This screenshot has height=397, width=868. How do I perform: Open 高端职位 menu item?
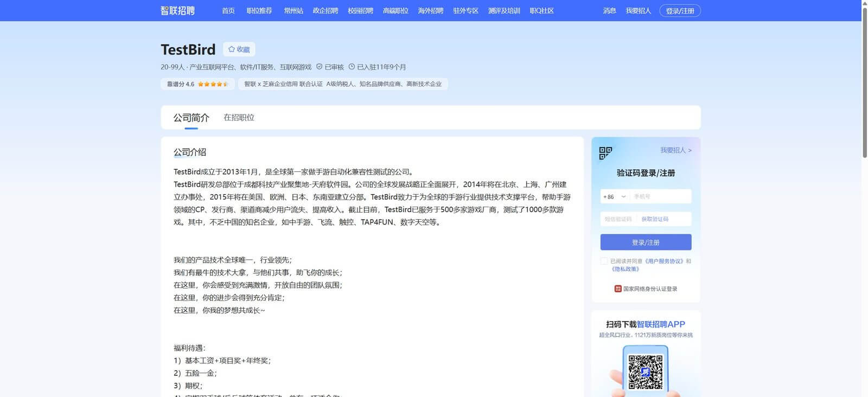pos(395,11)
